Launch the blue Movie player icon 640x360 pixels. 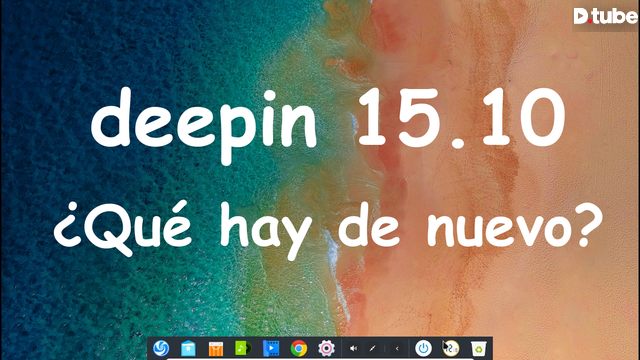(271, 348)
